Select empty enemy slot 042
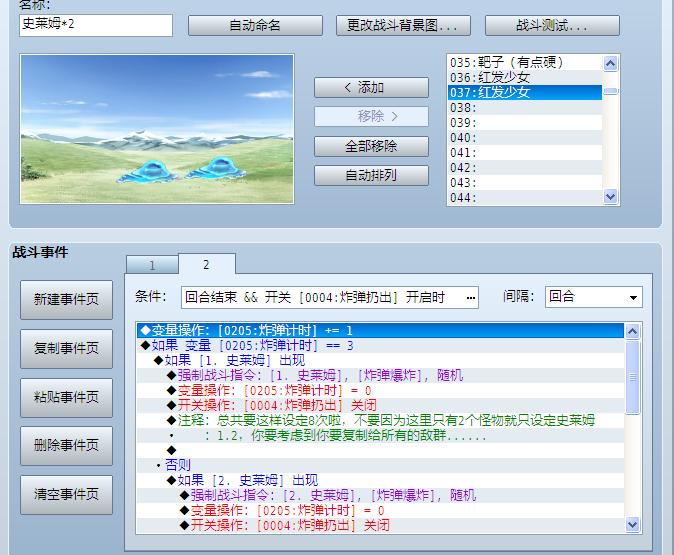Screen dimensions: 674x555 pyautogui.click(x=525, y=168)
